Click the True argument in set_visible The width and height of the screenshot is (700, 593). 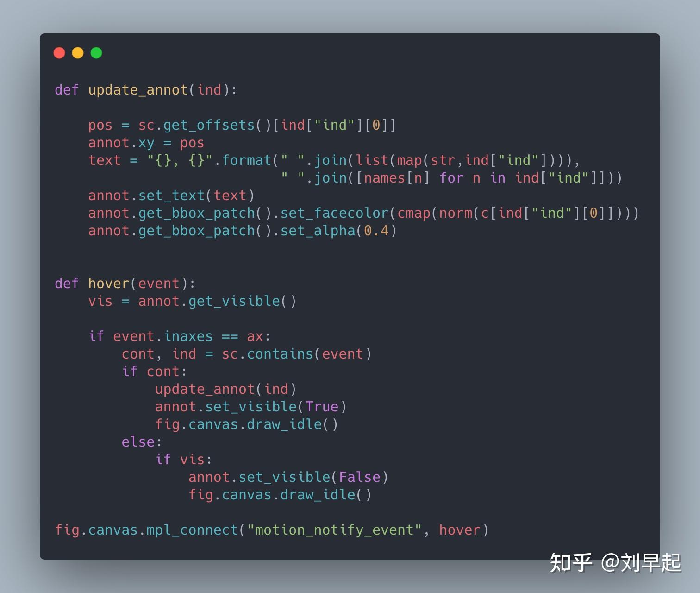click(322, 407)
